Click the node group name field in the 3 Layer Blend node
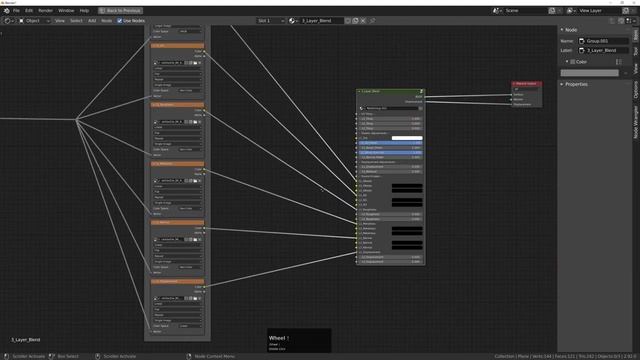 (x=391, y=108)
